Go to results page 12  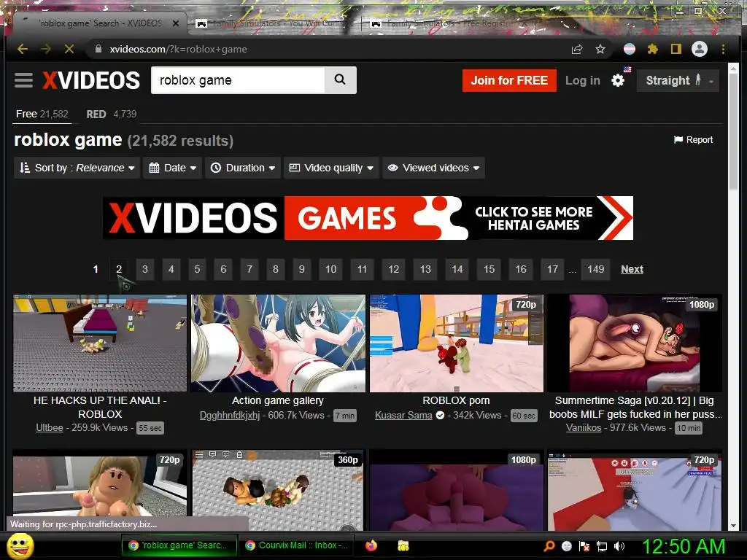click(x=393, y=269)
